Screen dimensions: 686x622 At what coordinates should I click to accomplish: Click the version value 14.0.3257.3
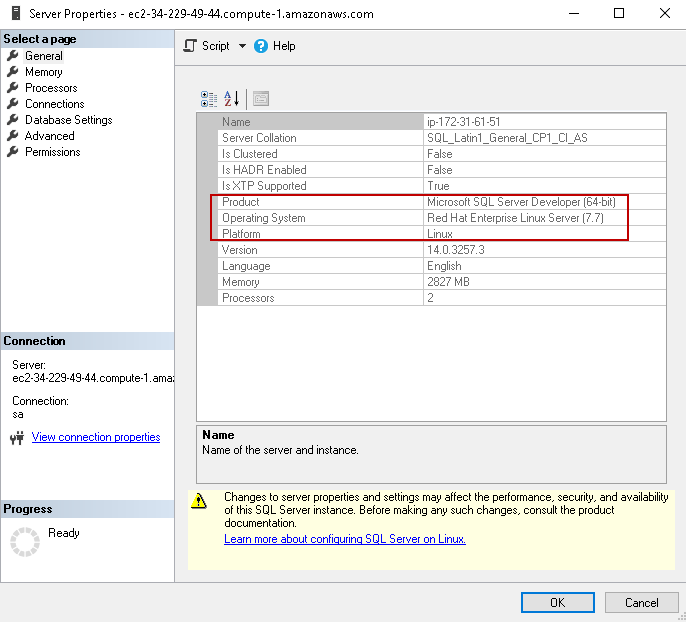point(455,250)
